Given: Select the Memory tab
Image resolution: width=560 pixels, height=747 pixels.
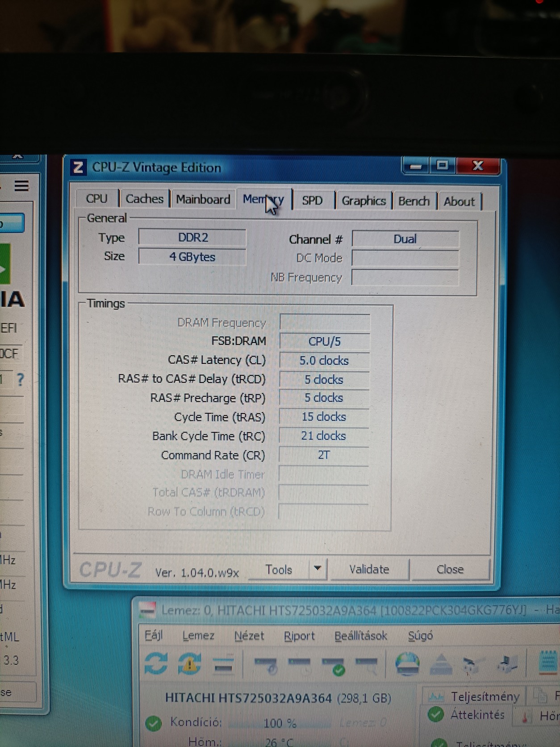Looking at the screenshot, I should 263,200.
